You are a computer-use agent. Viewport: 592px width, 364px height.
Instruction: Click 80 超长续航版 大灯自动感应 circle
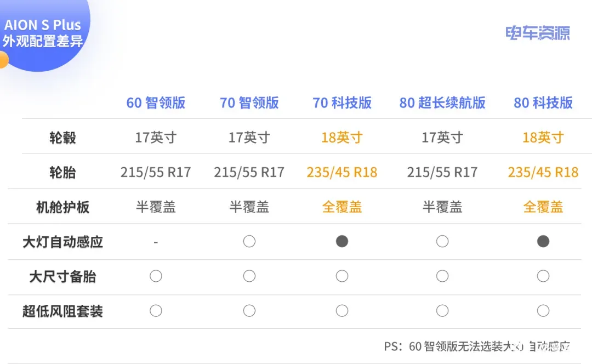click(442, 241)
